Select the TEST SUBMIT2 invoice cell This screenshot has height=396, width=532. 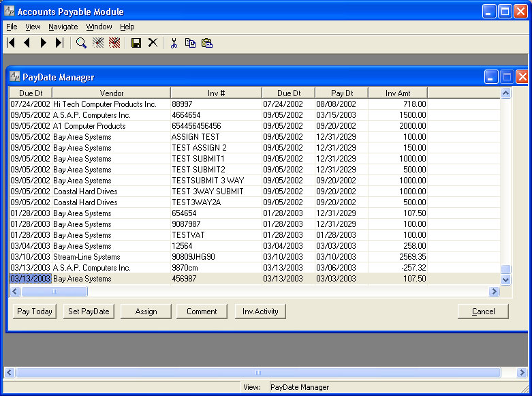pos(216,170)
